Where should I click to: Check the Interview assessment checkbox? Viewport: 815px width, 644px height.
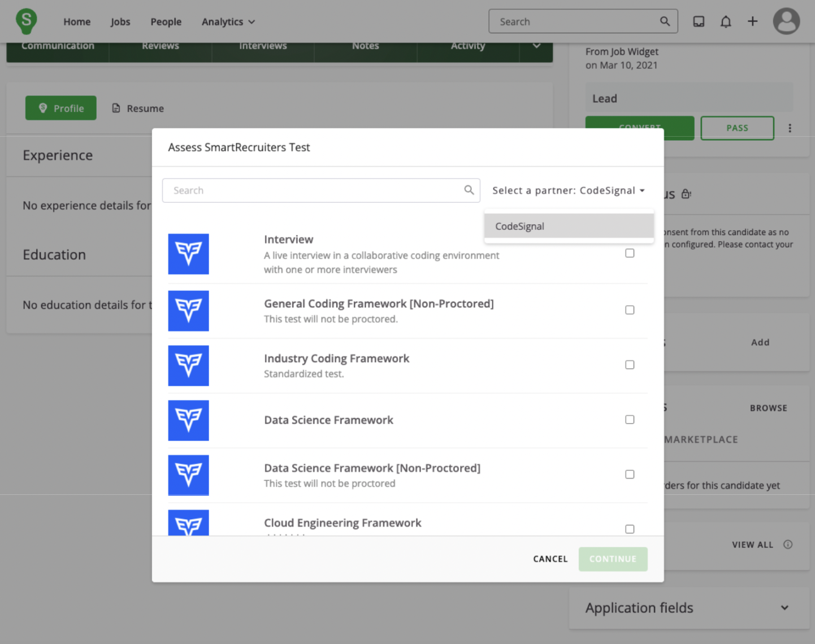630,253
